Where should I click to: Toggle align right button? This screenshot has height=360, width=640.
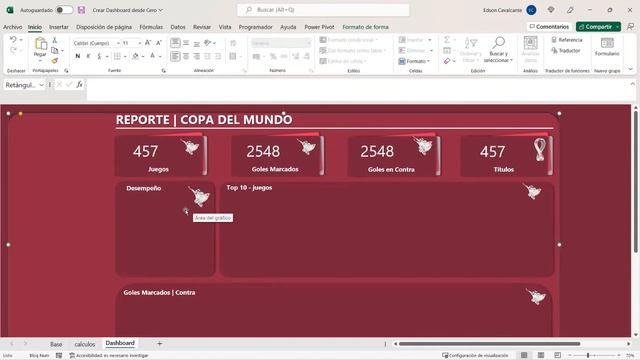(197, 56)
